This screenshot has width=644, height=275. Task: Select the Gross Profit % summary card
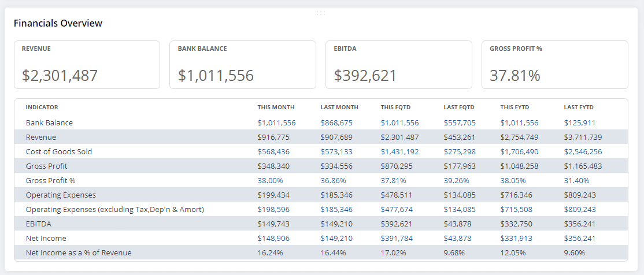pyautogui.click(x=554, y=65)
